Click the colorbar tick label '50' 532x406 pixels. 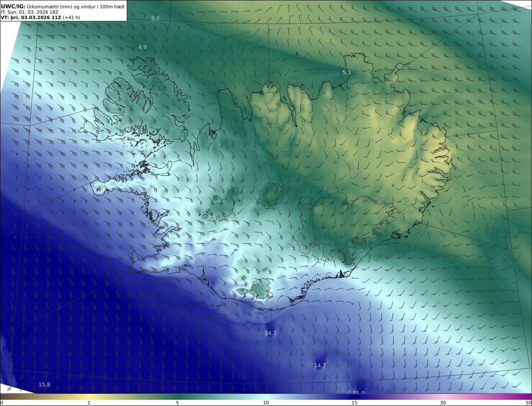coord(528,403)
